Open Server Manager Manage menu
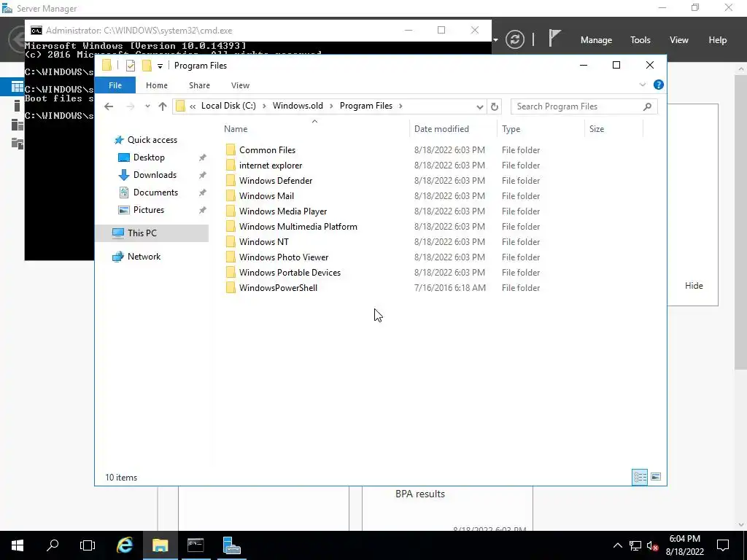Viewport: 747px width, 560px height. tap(596, 40)
